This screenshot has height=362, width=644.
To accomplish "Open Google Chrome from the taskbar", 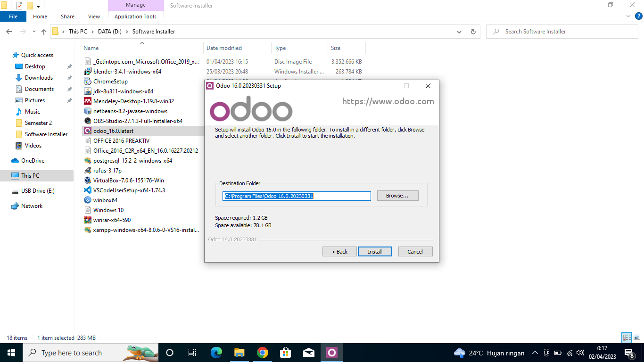I will click(263, 353).
